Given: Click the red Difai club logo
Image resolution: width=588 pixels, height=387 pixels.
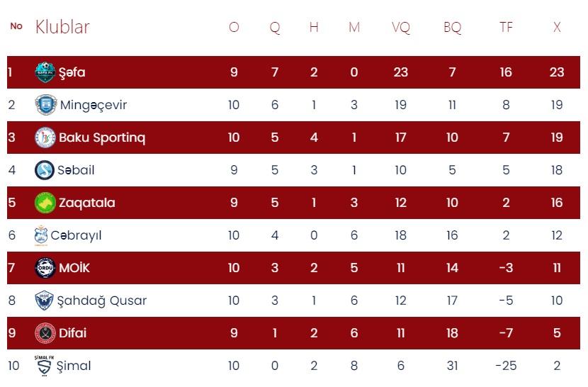Looking at the screenshot, I should click(x=45, y=333).
